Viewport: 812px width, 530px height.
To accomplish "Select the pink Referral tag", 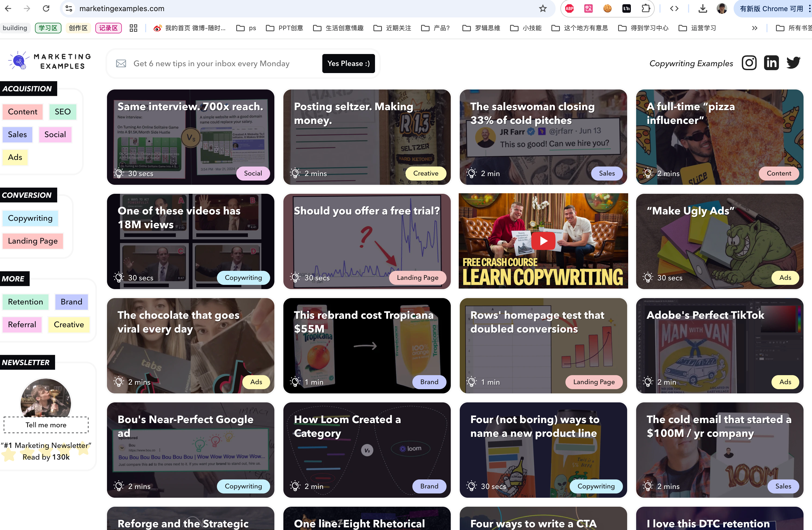I will tap(22, 325).
